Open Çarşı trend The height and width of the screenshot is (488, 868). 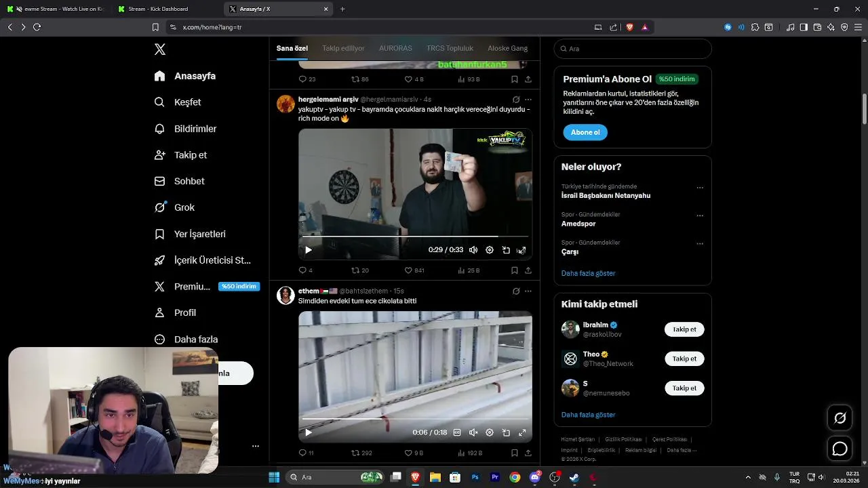point(570,251)
